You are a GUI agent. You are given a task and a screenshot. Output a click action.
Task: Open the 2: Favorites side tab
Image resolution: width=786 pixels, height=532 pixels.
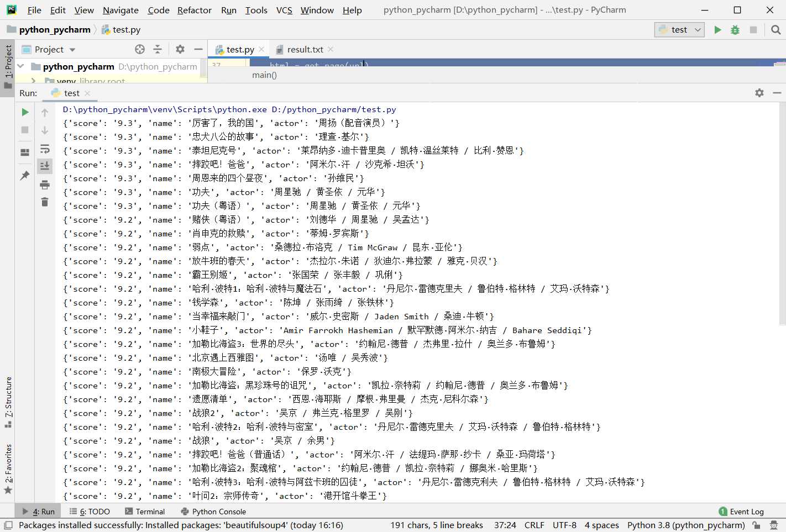click(8, 470)
